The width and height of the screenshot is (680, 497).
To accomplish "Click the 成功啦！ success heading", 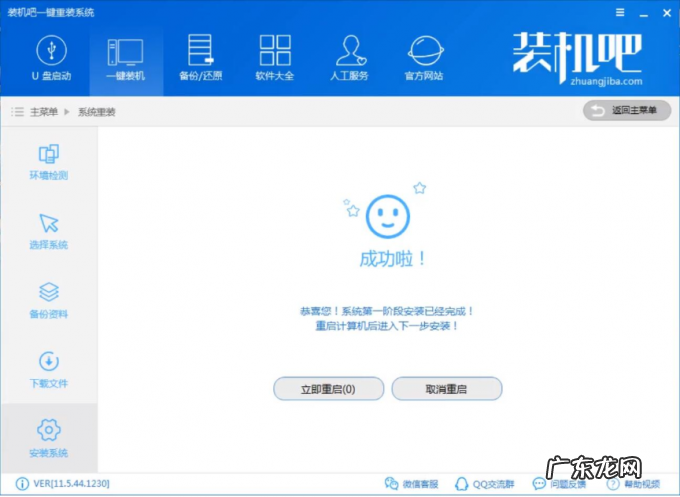I will coord(392,259).
